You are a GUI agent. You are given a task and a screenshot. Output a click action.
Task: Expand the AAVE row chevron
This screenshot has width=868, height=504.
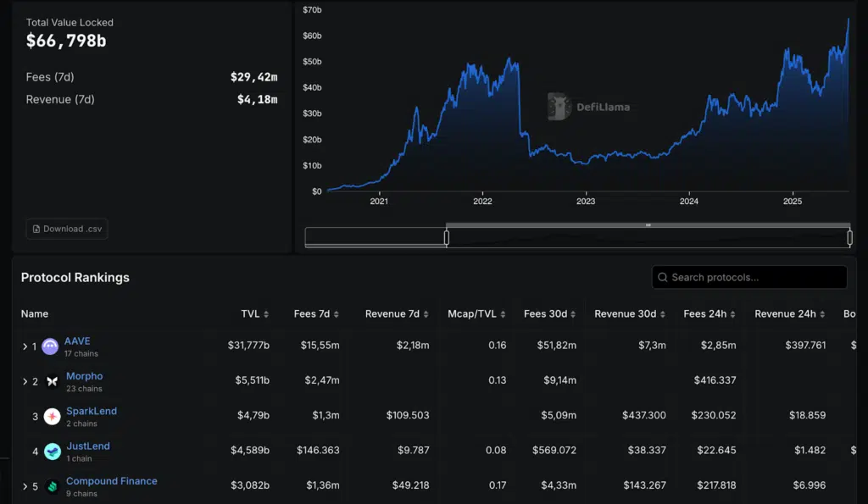(25, 346)
